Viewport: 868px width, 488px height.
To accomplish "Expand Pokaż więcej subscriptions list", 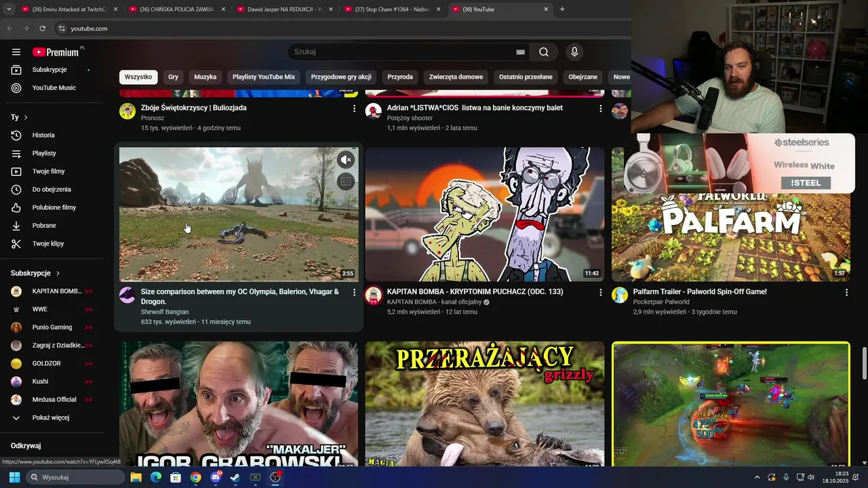I will [50, 418].
